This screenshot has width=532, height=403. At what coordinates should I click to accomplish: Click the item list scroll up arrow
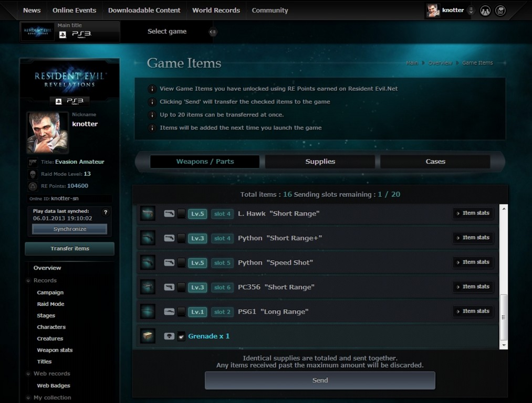(504, 209)
